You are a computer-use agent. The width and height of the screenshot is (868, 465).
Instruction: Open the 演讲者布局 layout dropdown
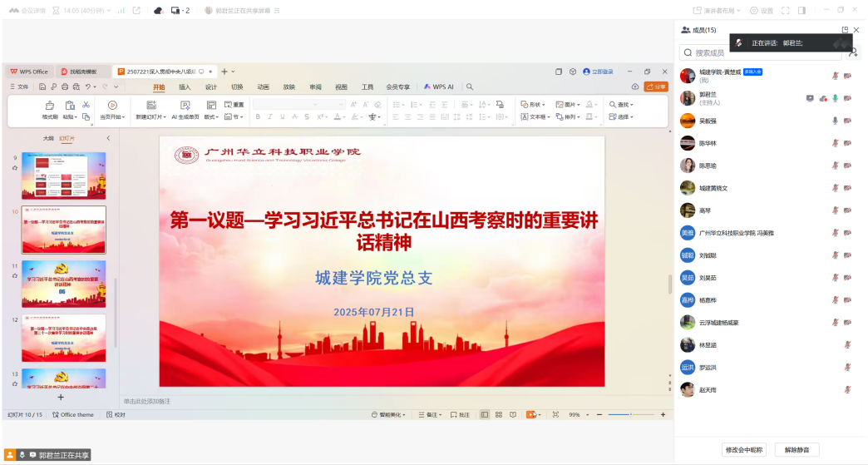718,11
